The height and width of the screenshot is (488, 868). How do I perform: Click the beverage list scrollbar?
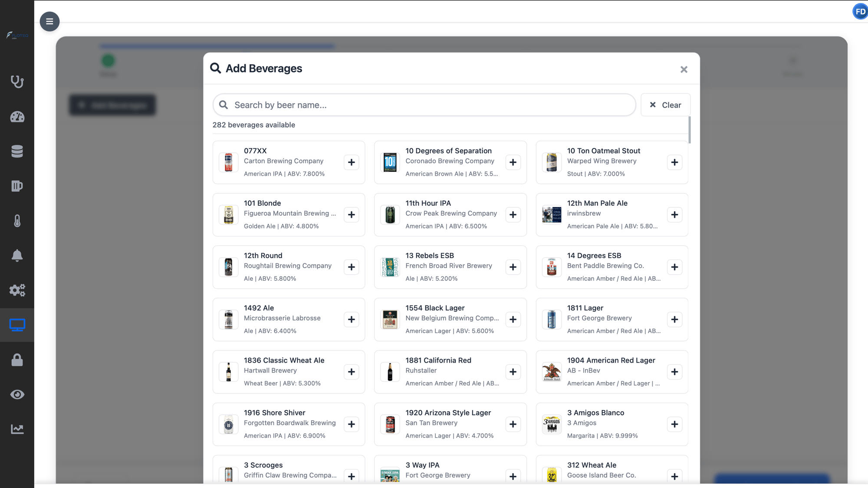tap(690, 130)
